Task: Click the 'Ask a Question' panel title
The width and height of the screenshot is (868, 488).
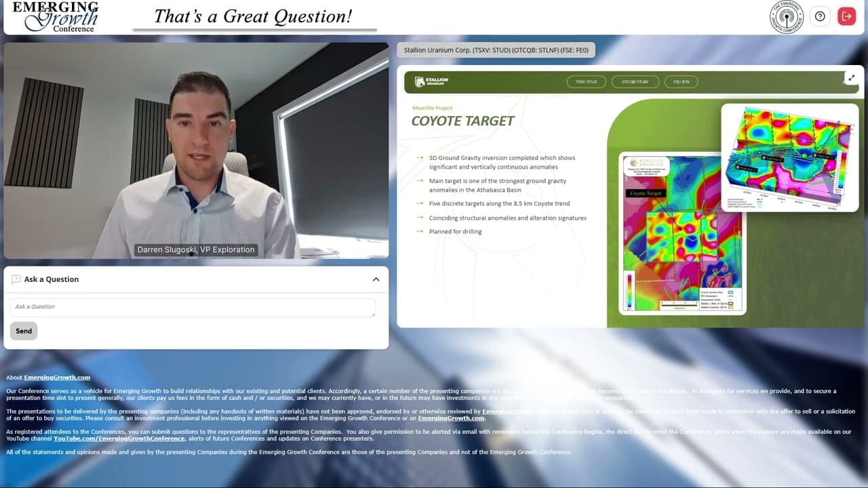Action: [52, 279]
